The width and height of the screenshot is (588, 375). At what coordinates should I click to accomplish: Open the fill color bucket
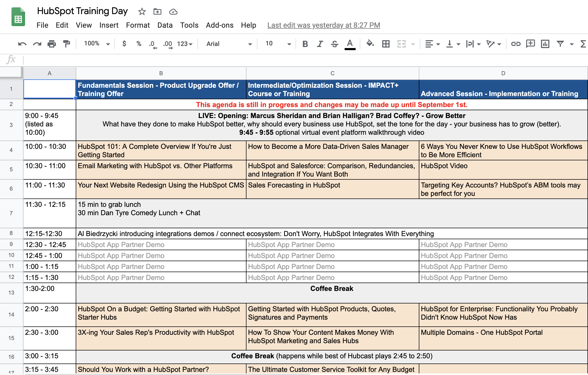370,44
